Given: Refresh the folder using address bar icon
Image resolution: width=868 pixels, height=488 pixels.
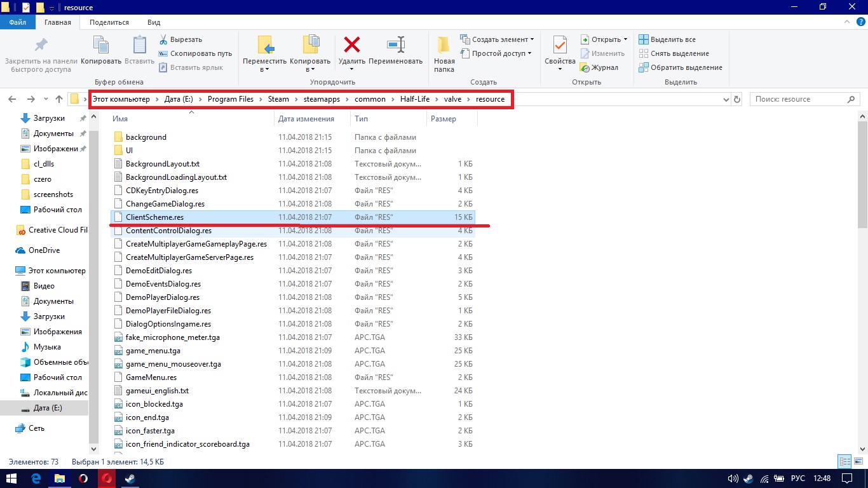Looking at the screenshot, I should coord(737,99).
